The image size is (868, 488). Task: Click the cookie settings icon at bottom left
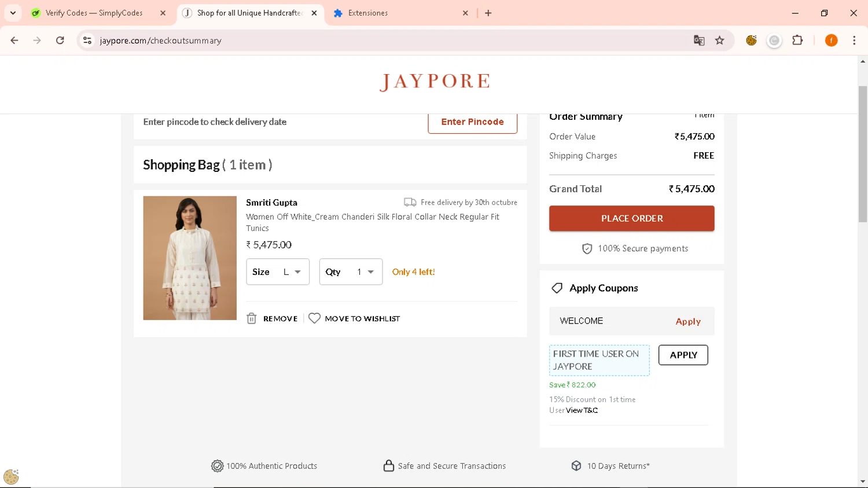11,477
